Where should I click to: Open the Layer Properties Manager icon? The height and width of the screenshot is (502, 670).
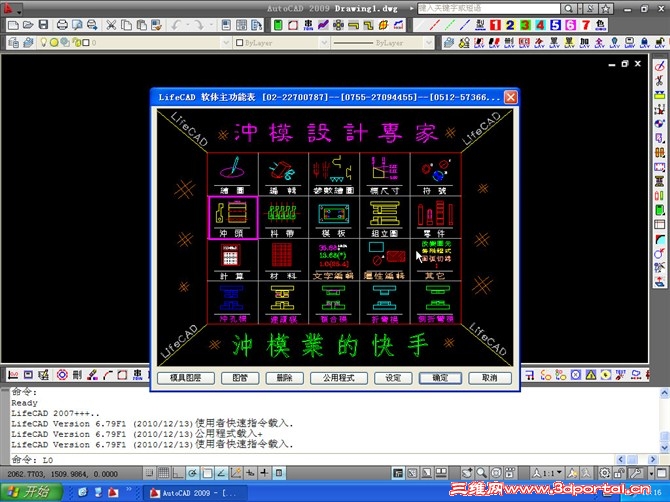click(x=13, y=43)
